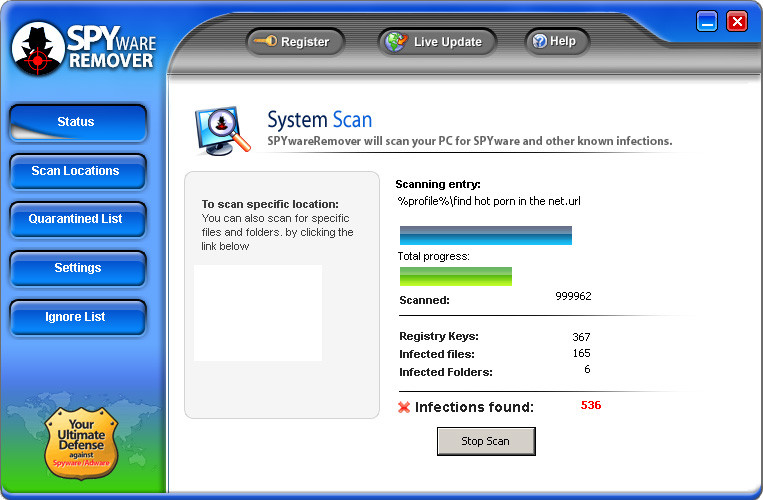Click the System Scan monitor magnifier icon
The width and height of the screenshot is (763, 500).
tap(222, 130)
